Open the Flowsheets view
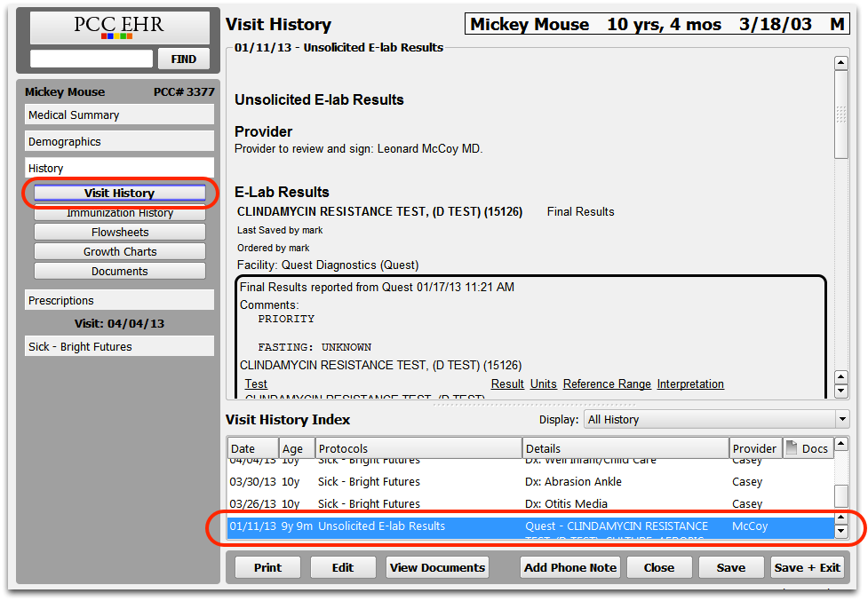868x601 pixels. [x=120, y=233]
